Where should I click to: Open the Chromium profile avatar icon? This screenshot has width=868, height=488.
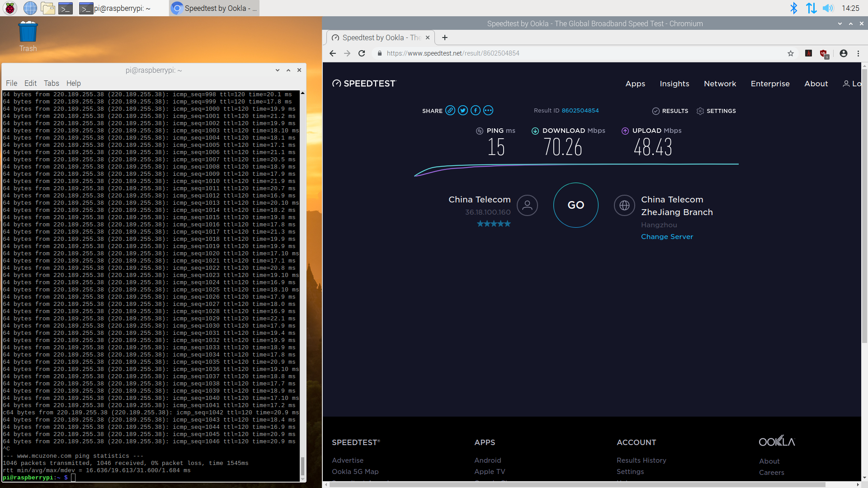tap(844, 53)
